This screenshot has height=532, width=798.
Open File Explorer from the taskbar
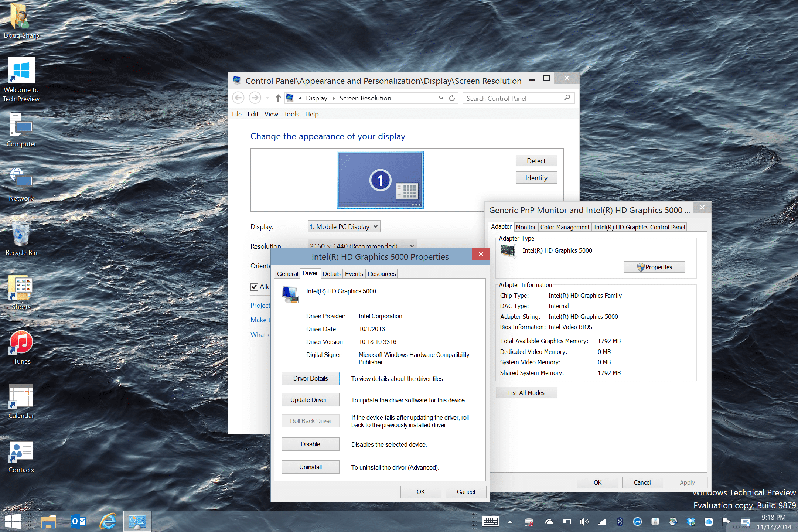coord(48,521)
